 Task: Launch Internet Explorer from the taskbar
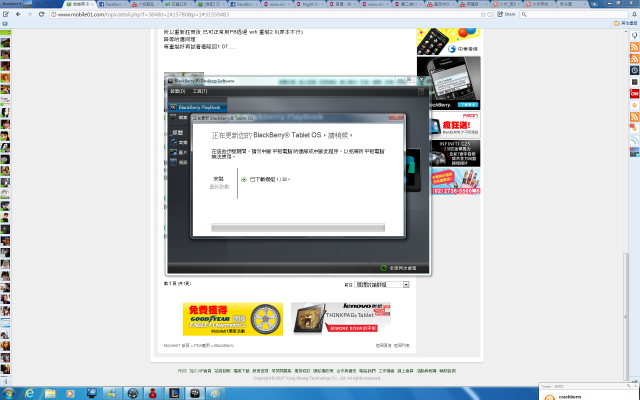(29, 393)
